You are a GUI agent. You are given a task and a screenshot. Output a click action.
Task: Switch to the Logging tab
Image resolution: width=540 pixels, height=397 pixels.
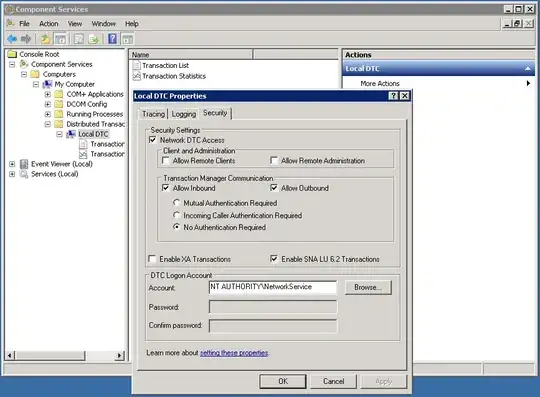(184, 114)
